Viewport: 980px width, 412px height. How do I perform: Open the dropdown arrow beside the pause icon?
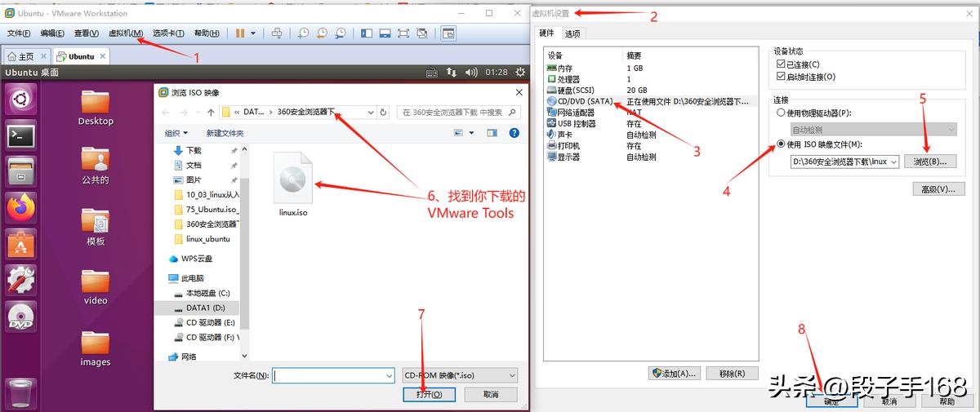click(x=253, y=33)
